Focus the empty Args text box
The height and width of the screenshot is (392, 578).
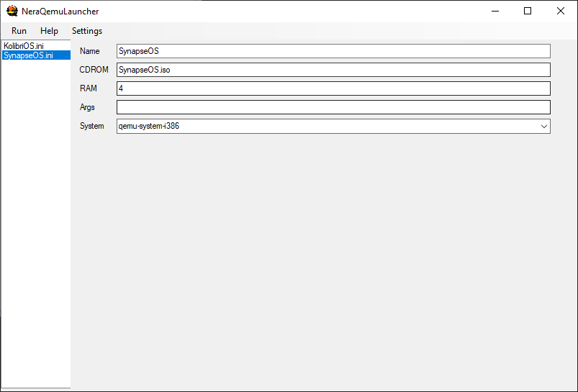click(x=333, y=108)
